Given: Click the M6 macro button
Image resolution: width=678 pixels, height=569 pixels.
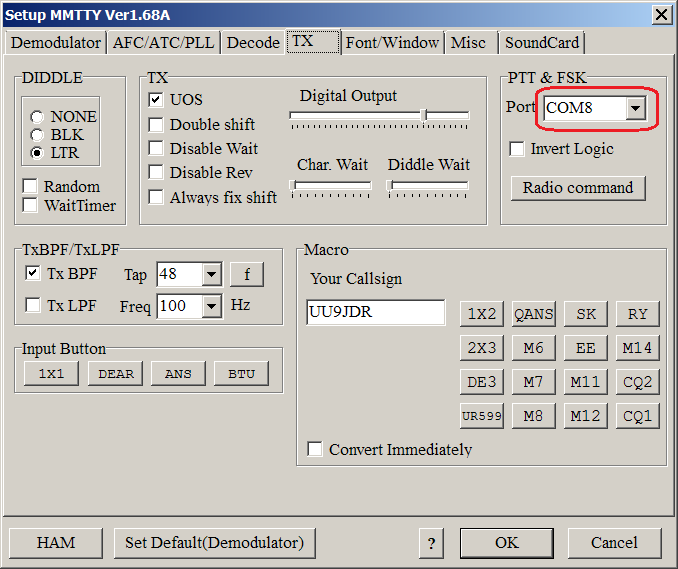Looking at the screenshot, I should (534, 348).
